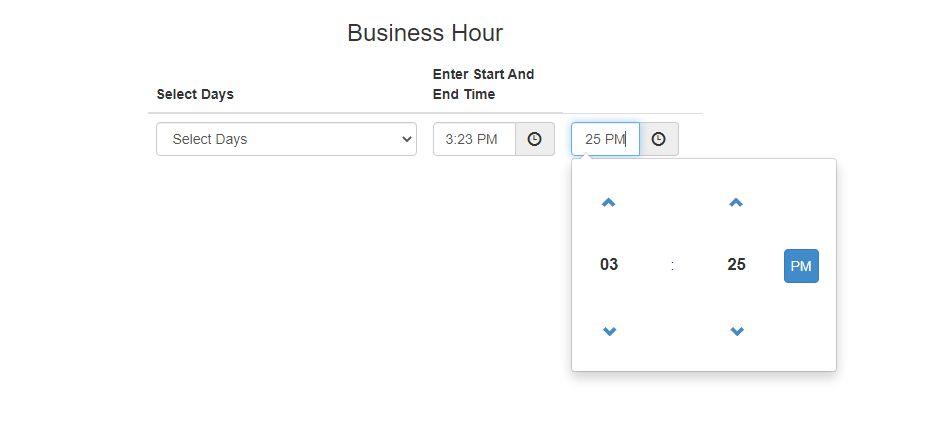Increase the minutes with the up arrow
Screen dimensions: 933x422
[736, 202]
